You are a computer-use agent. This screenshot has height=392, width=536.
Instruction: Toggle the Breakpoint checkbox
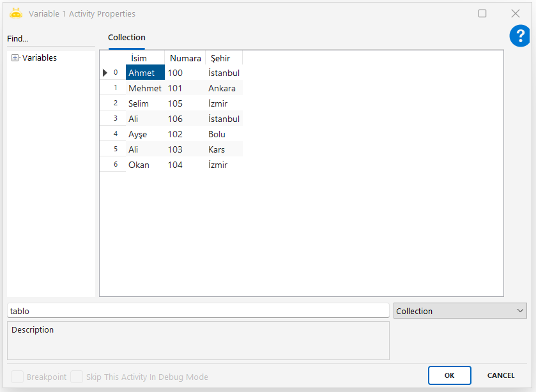pyautogui.click(x=17, y=377)
